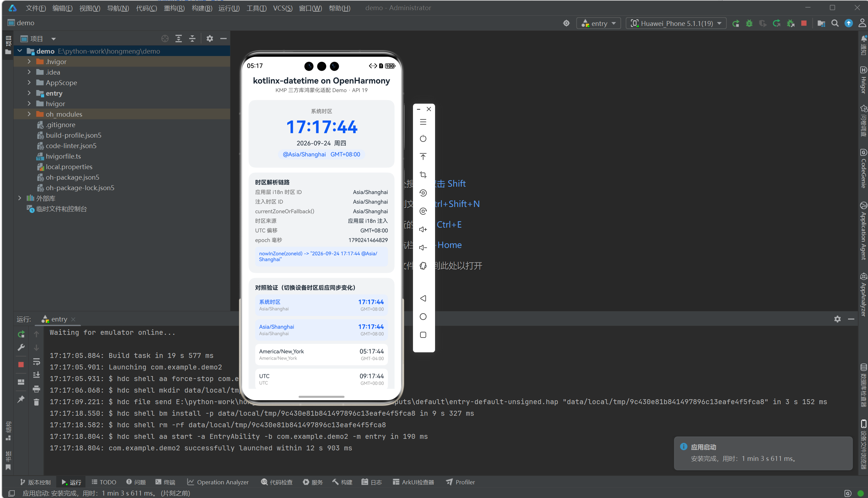Screen dimensions: 868x498
Task: Toggle scroll to end in run console
Action: point(36,375)
